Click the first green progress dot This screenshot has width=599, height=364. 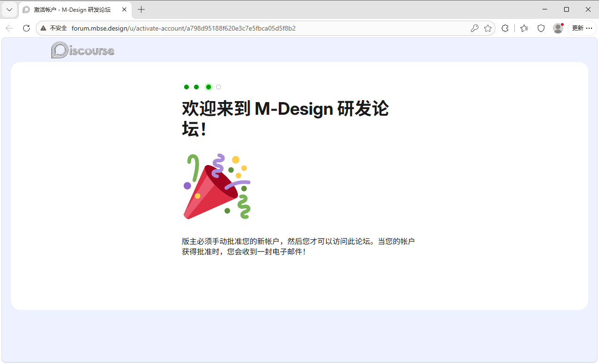pos(186,87)
